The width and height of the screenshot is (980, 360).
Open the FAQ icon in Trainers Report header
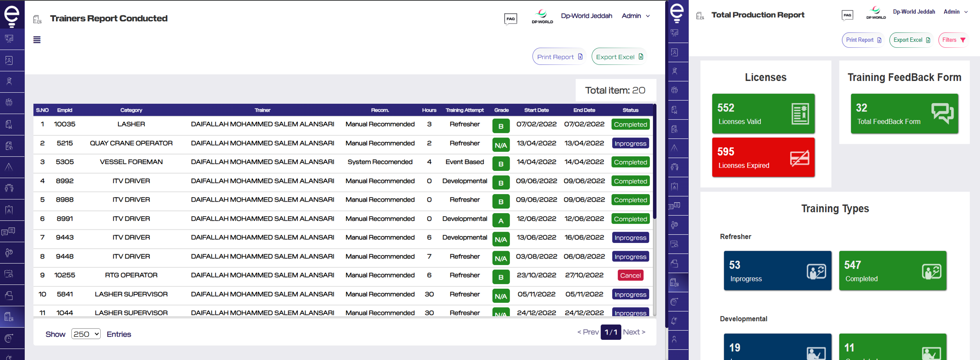tap(510, 19)
